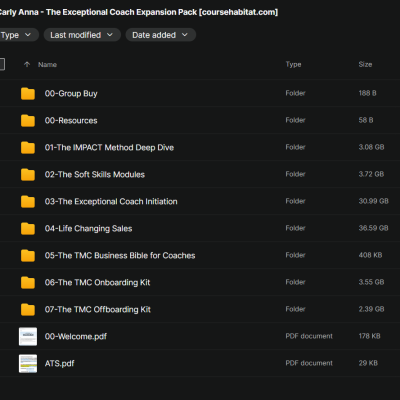Click the 3.72 GB size value
The width and height of the screenshot is (400, 400).
click(371, 174)
